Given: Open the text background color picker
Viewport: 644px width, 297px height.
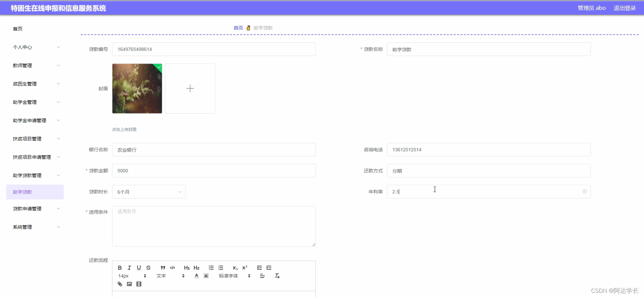Looking at the screenshot, I should [x=206, y=276].
